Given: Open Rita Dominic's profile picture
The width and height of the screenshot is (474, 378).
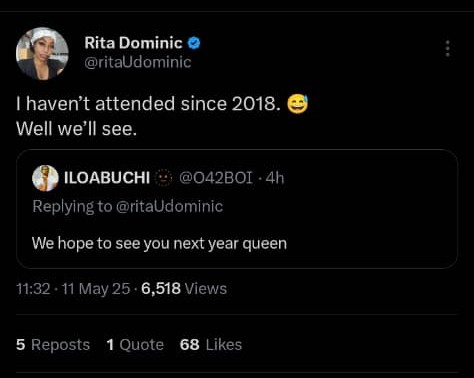Looking at the screenshot, I should 42,53.
